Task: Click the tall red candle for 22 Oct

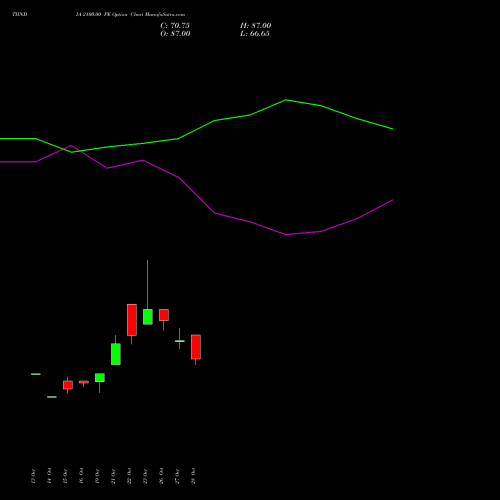Action: (132, 320)
